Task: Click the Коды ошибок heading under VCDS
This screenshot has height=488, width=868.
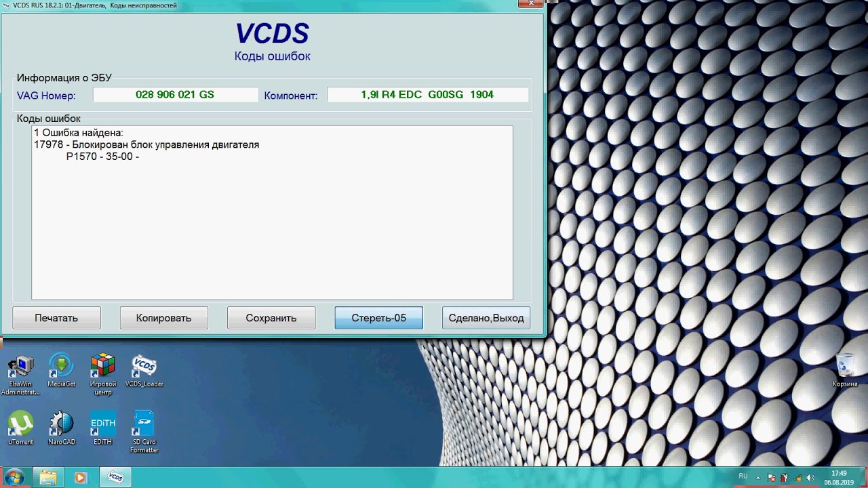Action: tap(273, 56)
